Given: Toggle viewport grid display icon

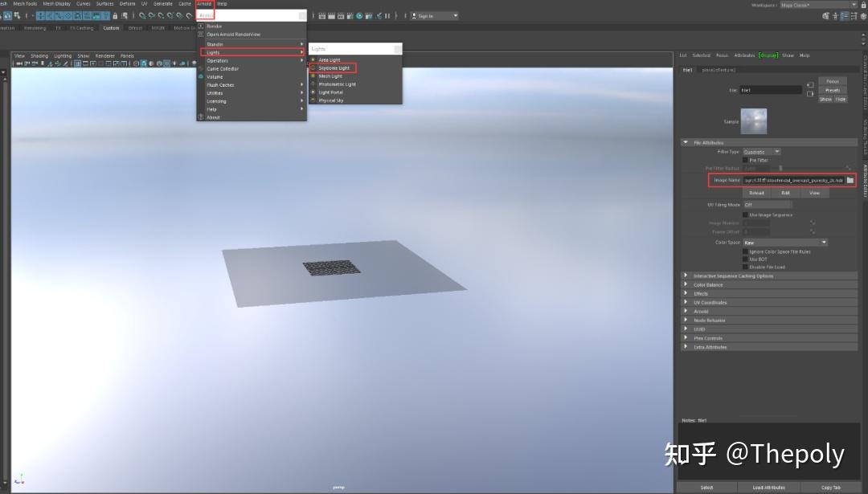Looking at the screenshot, I should click(x=77, y=63).
